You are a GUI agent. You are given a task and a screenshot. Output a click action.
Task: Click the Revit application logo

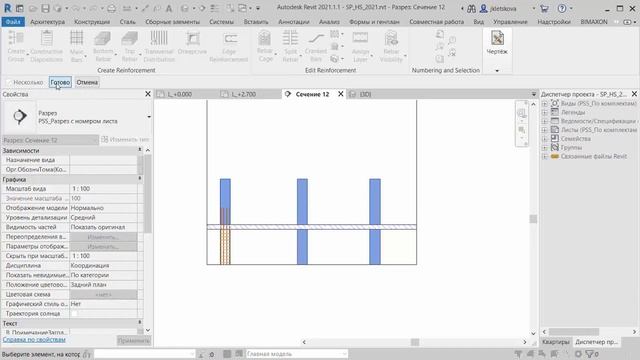[x=7, y=8]
